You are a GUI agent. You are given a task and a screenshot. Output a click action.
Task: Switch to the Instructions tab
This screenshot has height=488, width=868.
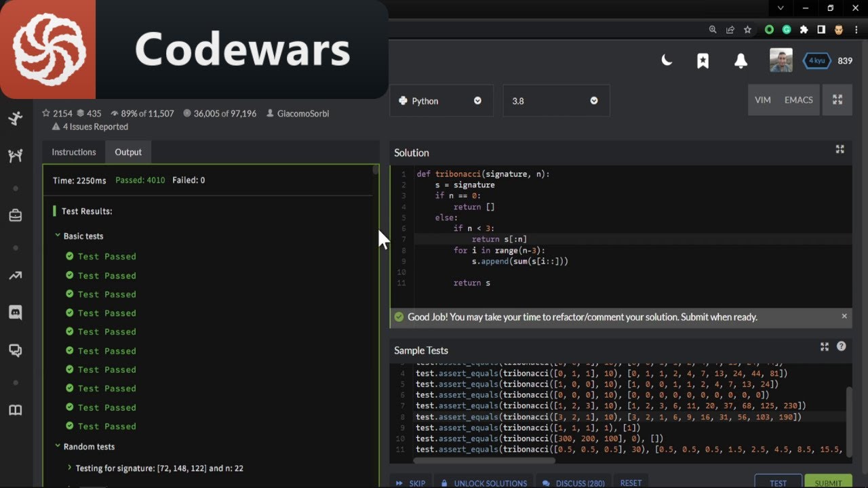[x=74, y=152]
